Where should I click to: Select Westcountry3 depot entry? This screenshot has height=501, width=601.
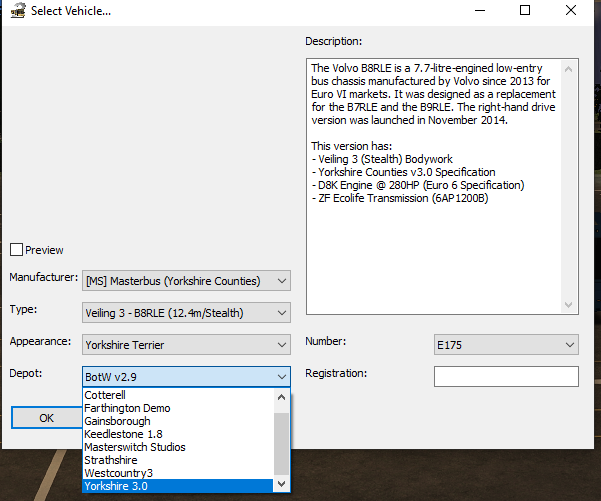pos(178,473)
